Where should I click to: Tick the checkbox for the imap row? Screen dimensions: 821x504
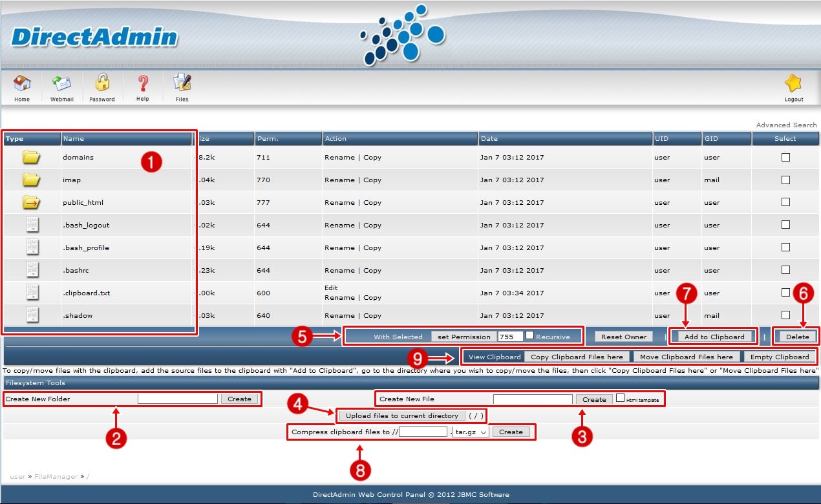(x=785, y=180)
